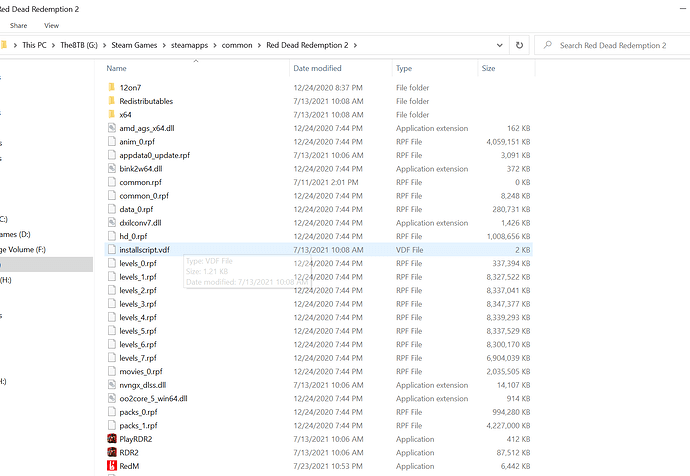Sort files by the Type column
This screenshot has width=690, height=476.
pyautogui.click(x=404, y=68)
